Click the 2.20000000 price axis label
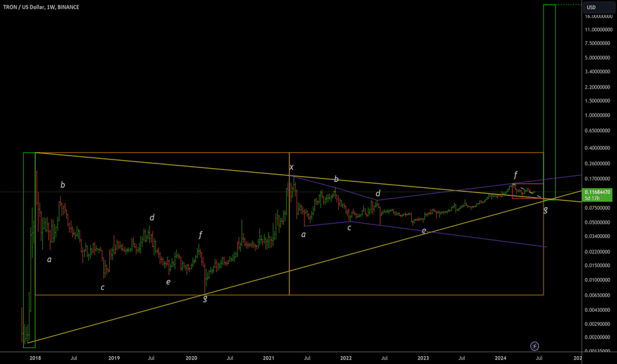 pos(597,87)
